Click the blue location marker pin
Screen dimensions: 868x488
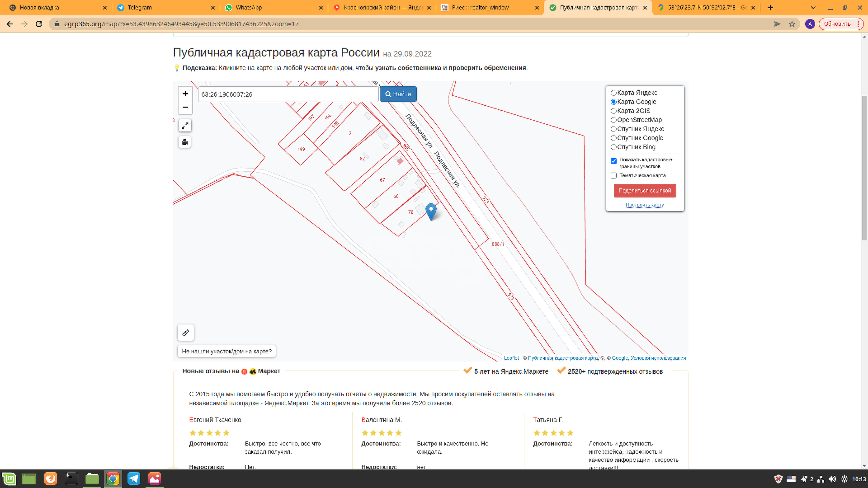coord(431,211)
